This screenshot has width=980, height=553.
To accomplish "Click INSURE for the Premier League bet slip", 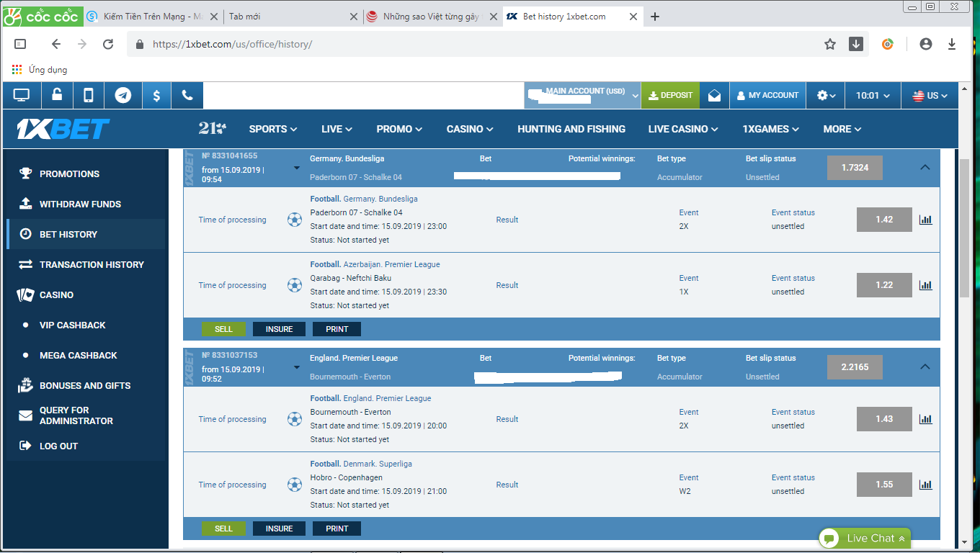I will (x=279, y=529).
